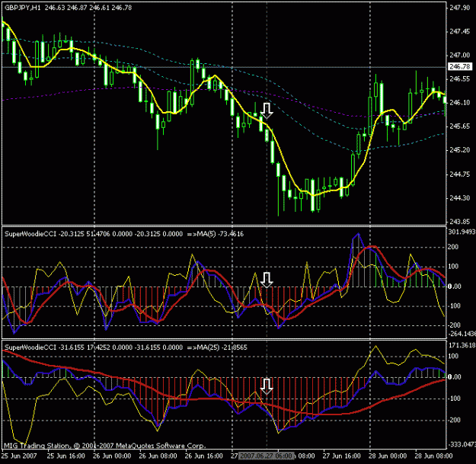Viewport: 476px width, 464px height.
Task: Click the 244.30 price scale label
Action: pos(459,197)
